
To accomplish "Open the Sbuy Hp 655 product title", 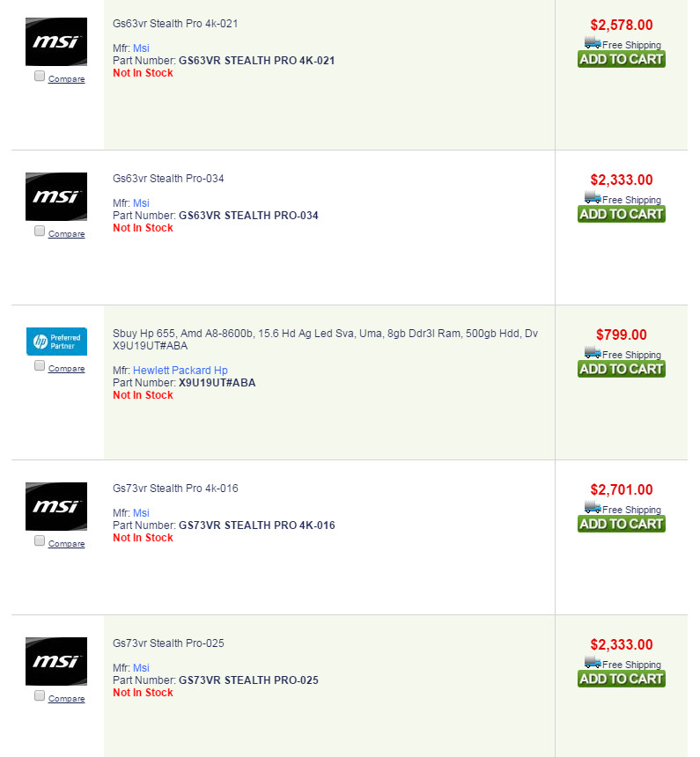I will coord(325,334).
